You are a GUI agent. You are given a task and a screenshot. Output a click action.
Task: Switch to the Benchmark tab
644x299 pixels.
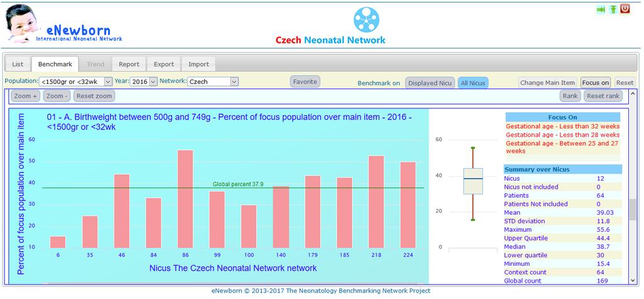click(x=55, y=64)
